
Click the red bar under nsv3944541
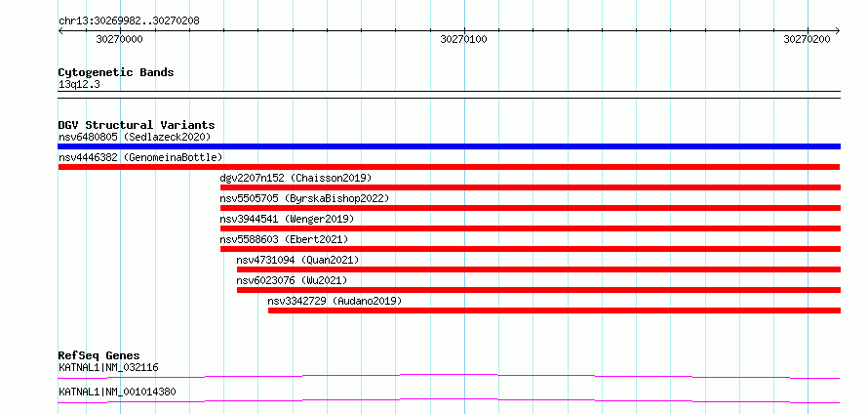[531, 228]
